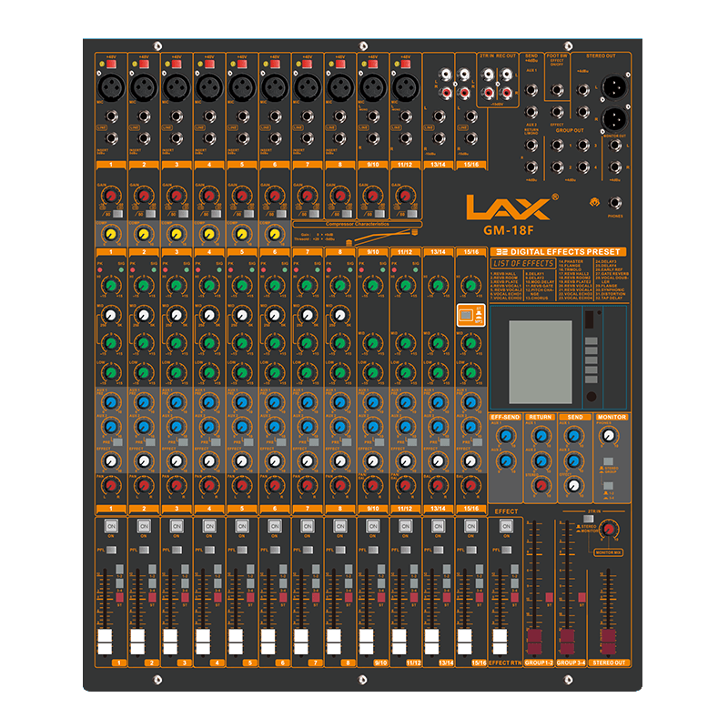Click the round button beside the LCD display

(x=591, y=397)
